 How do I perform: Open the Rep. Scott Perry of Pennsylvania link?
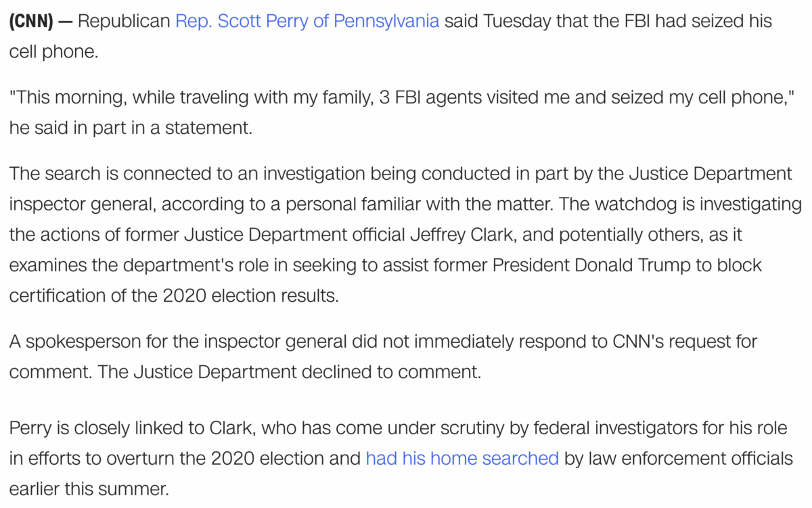307,21
